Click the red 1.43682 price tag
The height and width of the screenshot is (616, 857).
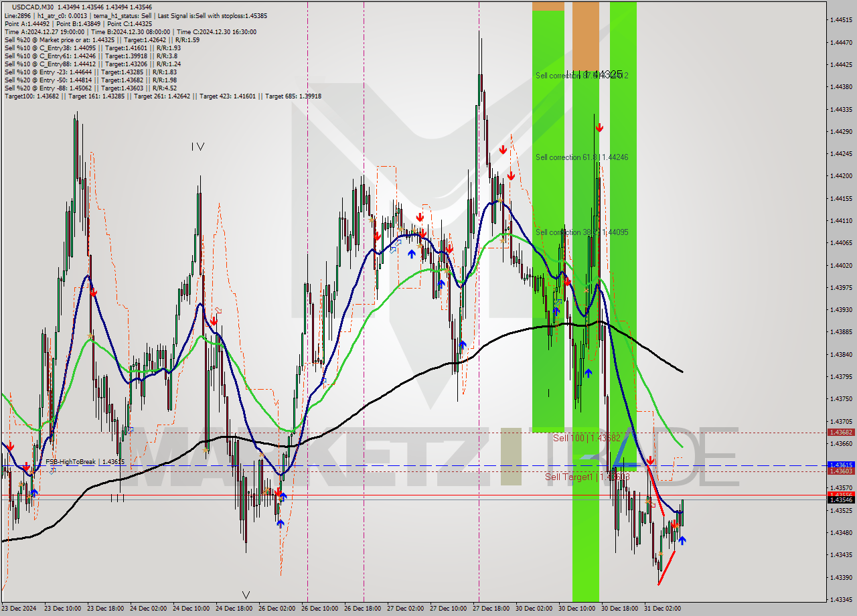[841, 433]
